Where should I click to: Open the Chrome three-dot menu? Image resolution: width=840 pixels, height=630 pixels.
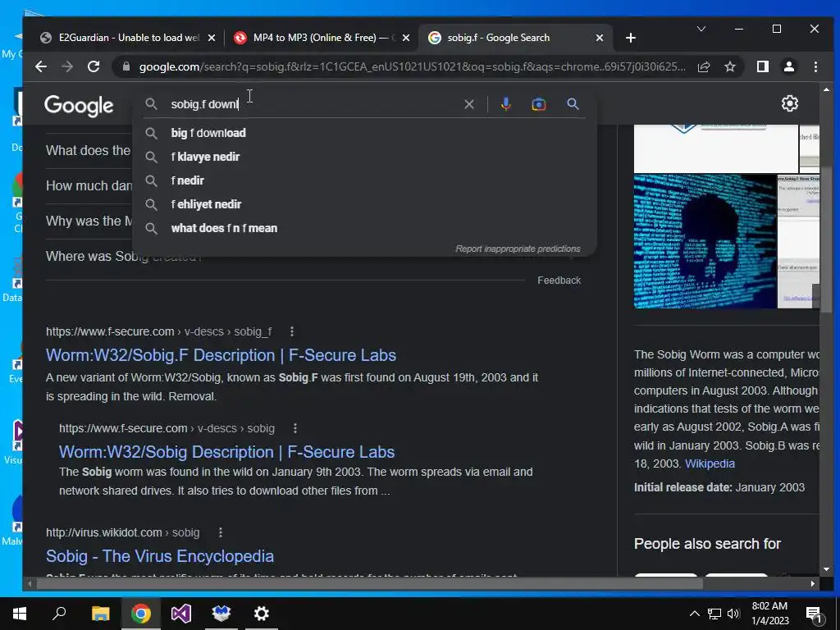815,66
